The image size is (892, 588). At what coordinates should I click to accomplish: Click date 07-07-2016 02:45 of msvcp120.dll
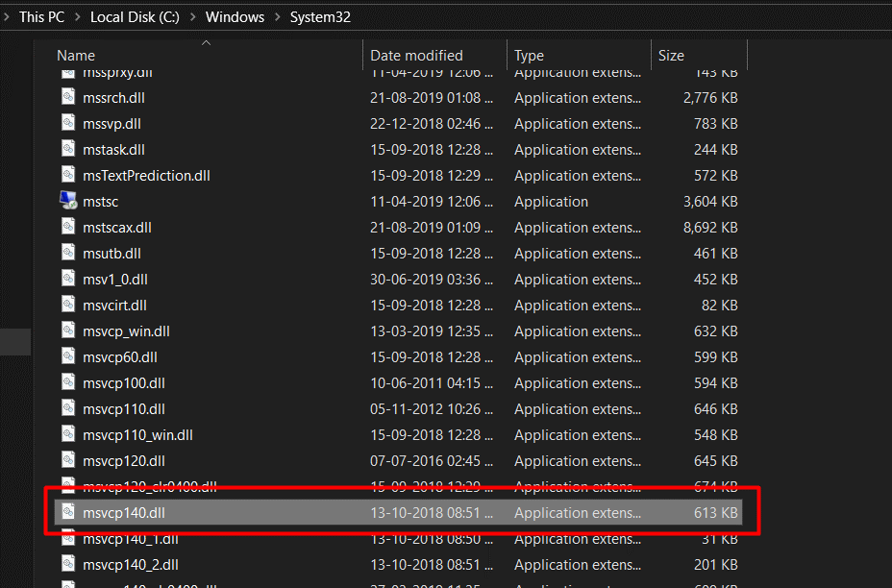click(x=432, y=461)
